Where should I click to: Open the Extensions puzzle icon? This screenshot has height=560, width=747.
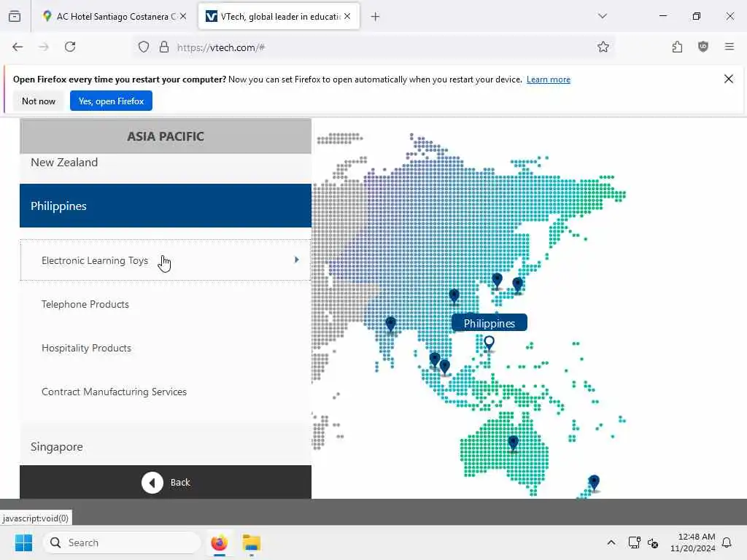677,47
